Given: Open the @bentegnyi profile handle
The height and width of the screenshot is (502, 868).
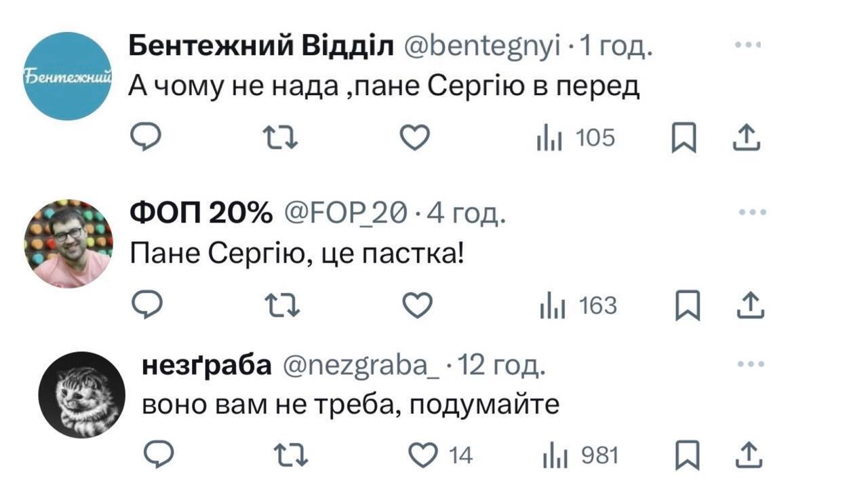Looking at the screenshot, I should pyautogui.click(x=481, y=47).
